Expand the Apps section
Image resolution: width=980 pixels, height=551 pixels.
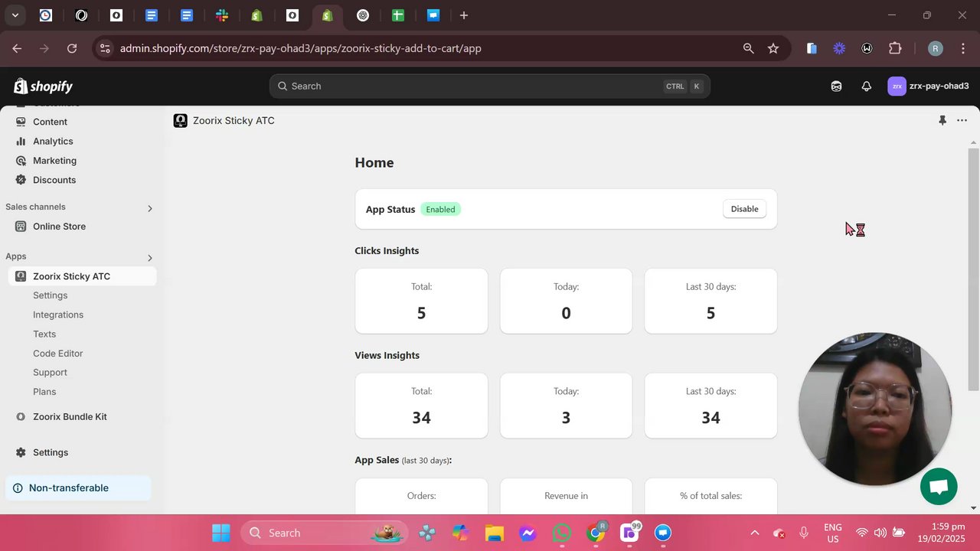(149, 258)
